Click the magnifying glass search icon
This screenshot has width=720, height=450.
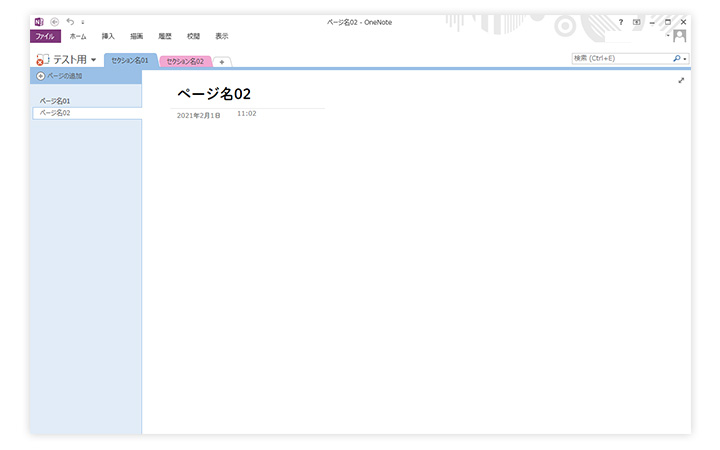coord(676,58)
